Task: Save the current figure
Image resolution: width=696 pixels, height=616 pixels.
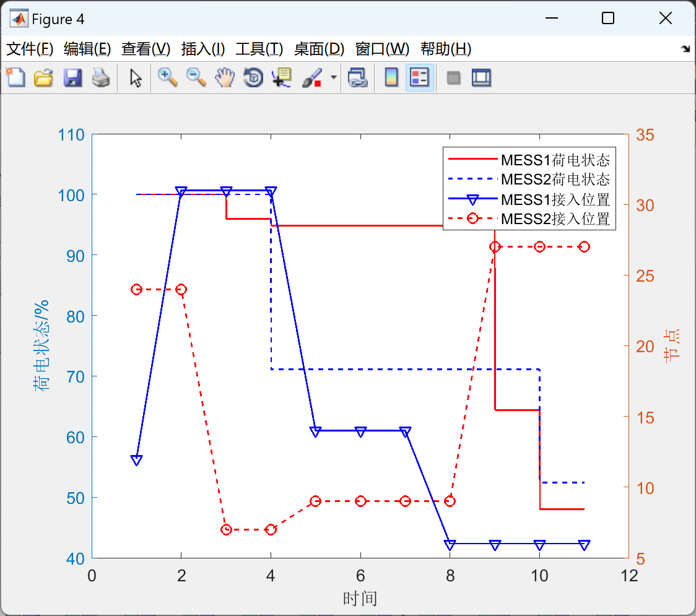Action: tap(72, 77)
